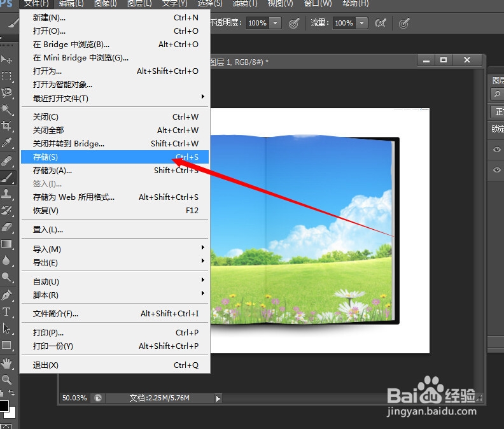Select the Eyedropper tool

pos(6,142)
